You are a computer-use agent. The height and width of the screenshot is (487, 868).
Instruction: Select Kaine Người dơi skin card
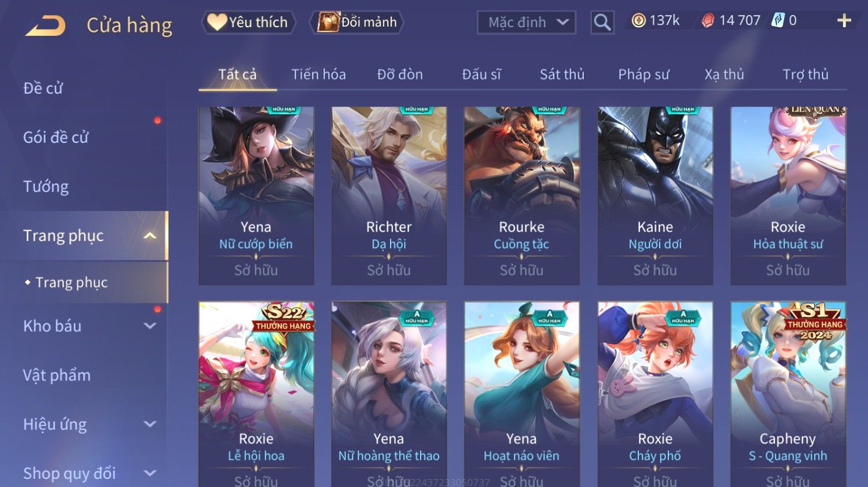(x=655, y=195)
